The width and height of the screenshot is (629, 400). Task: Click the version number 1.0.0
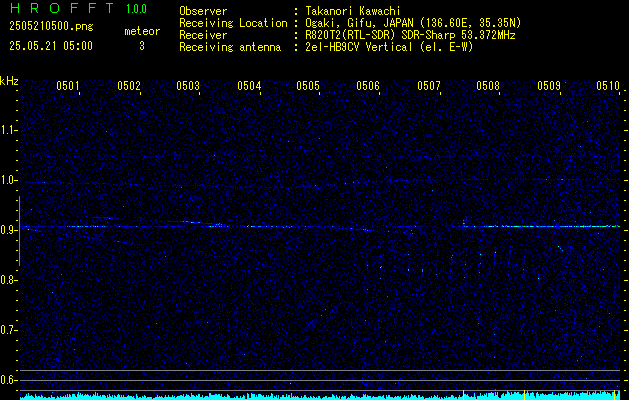[136, 9]
